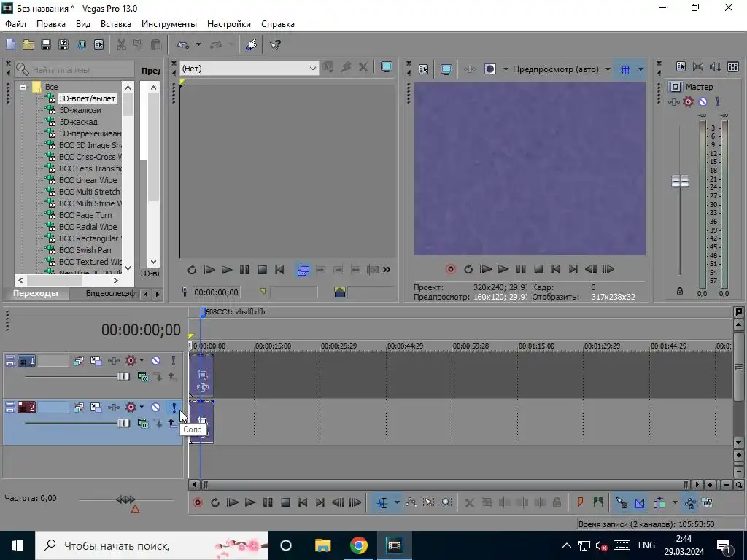Screen dimensions: 747x560
Task: Open Google Chrome from the taskbar
Action: tap(359, 545)
